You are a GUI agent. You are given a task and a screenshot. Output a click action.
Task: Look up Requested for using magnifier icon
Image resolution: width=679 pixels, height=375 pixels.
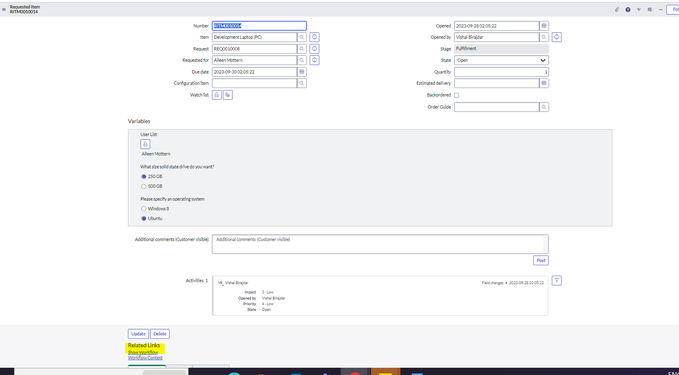(x=302, y=60)
